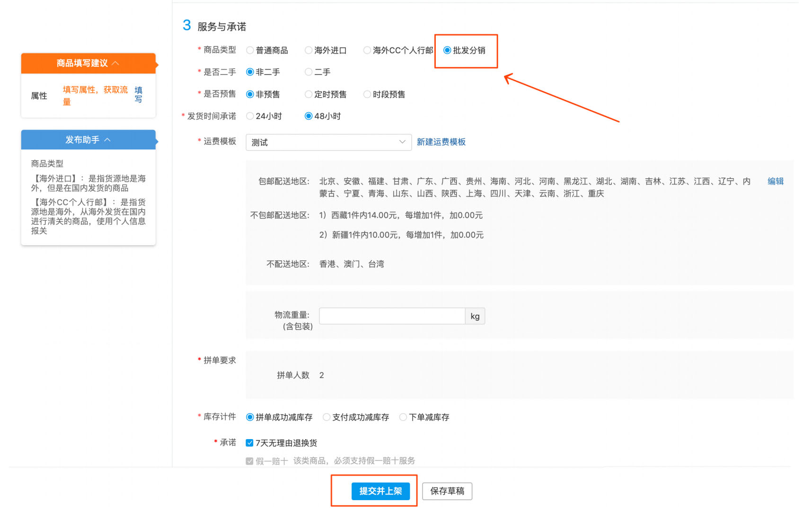Toggle the 假一赔十 service checkbox
Image resolution: width=812 pixels, height=512 pixels.
249,460
